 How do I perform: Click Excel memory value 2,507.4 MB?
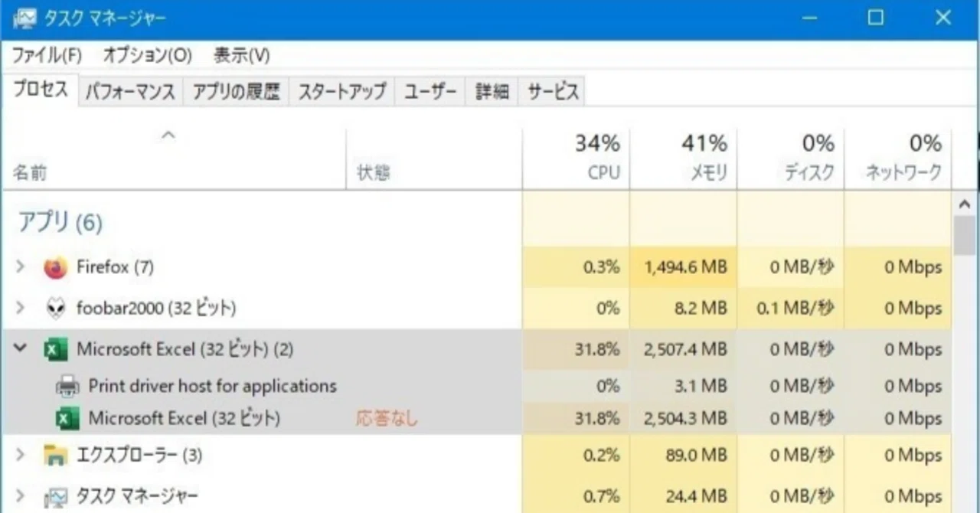pyautogui.click(x=685, y=350)
